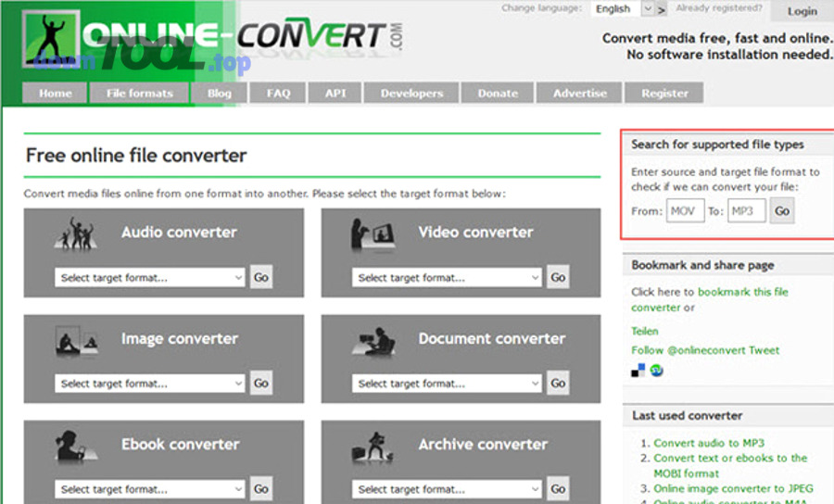This screenshot has height=504, width=834.
Task: Click Search for supported file types heading
Action: tap(717, 145)
